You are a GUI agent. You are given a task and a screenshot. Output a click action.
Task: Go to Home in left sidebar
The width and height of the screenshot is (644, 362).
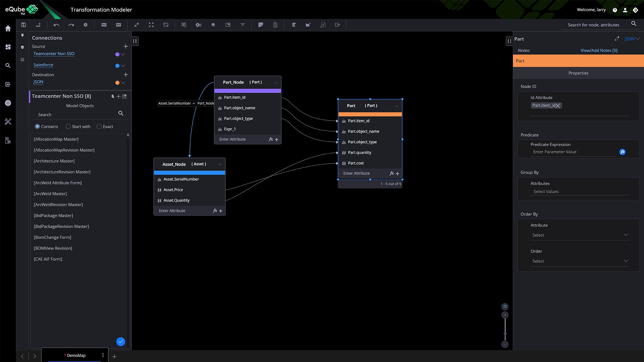click(x=8, y=28)
